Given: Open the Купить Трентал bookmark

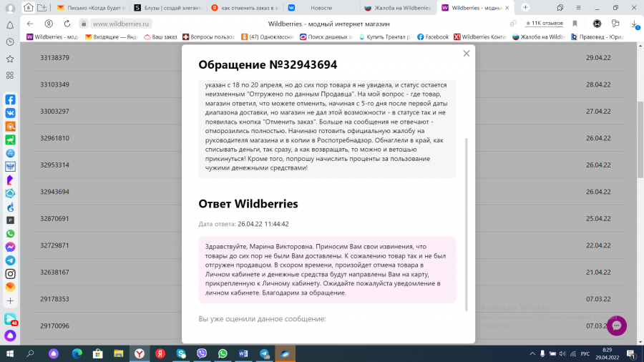Looking at the screenshot, I should coord(385,37).
